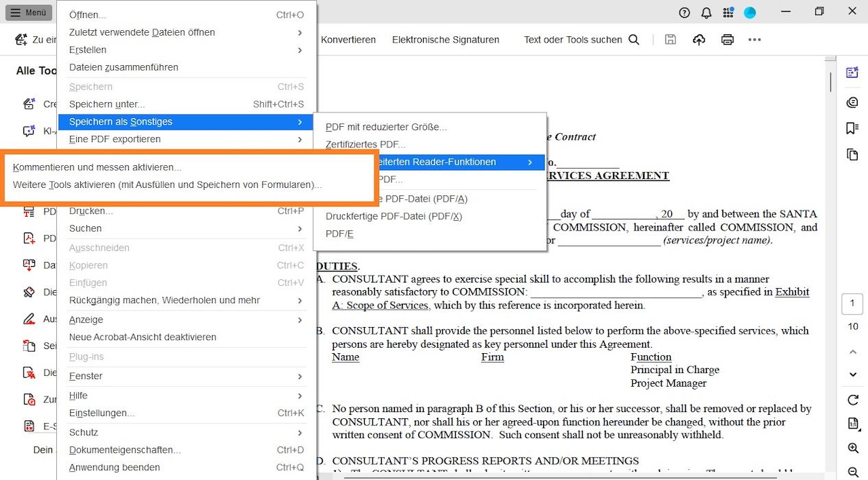Print the document via printer toolbar icon
This screenshot has height=480, width=868.
coord(726,40)
